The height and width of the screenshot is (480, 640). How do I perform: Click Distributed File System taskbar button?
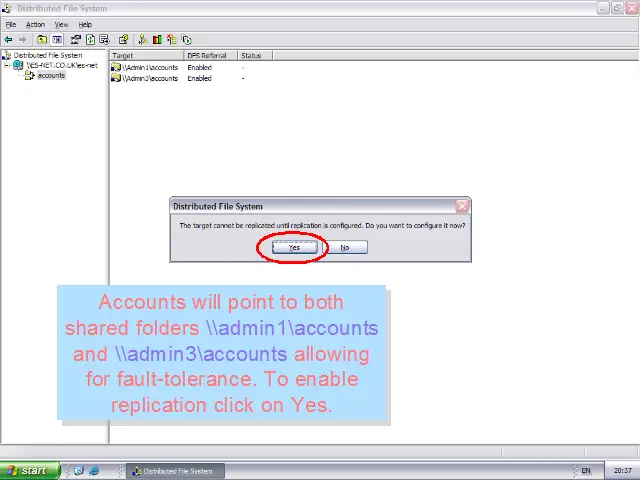tap(175, 471)
